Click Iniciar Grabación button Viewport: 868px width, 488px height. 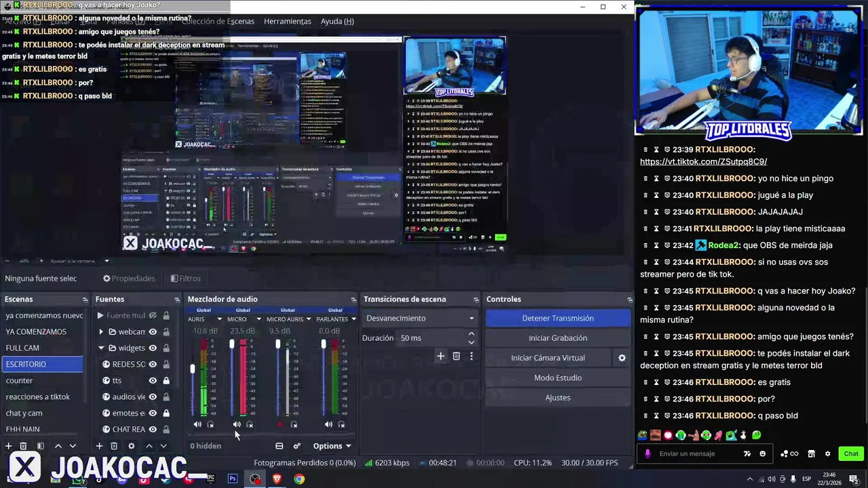click(x=558, y=338)
